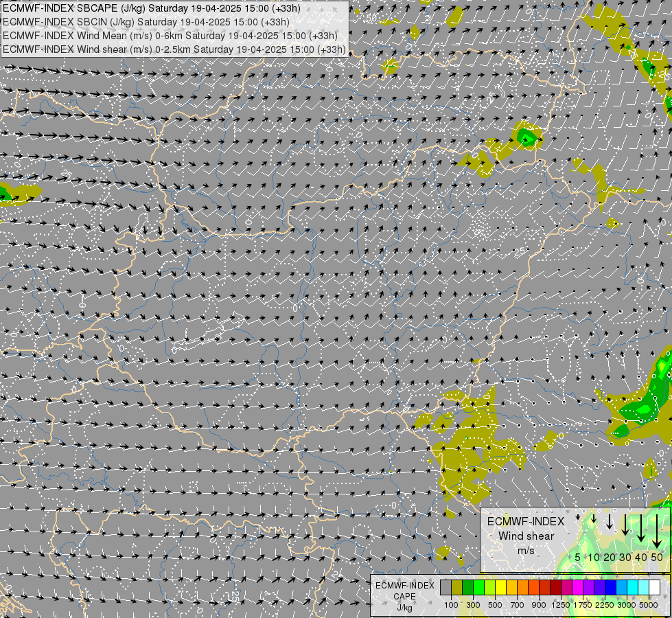
Task: Click the 10 m/s wind shear legend arrow
Action: coord(594,518)
